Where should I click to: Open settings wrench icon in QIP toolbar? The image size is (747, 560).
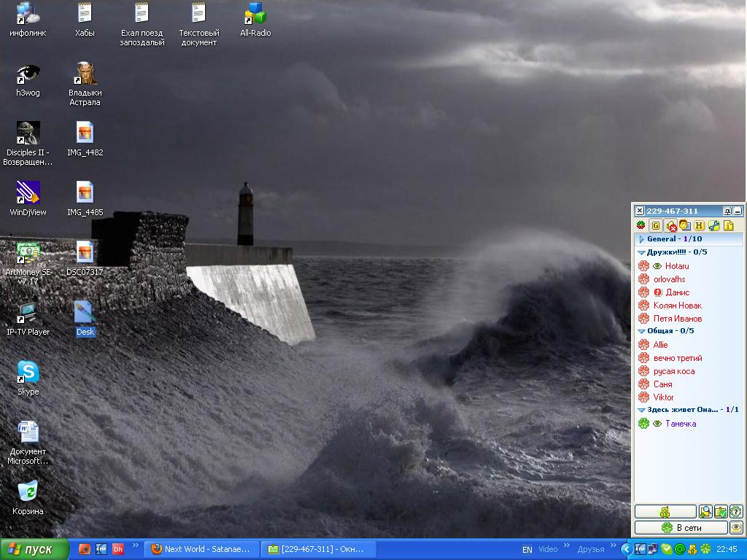pos(713,225)
